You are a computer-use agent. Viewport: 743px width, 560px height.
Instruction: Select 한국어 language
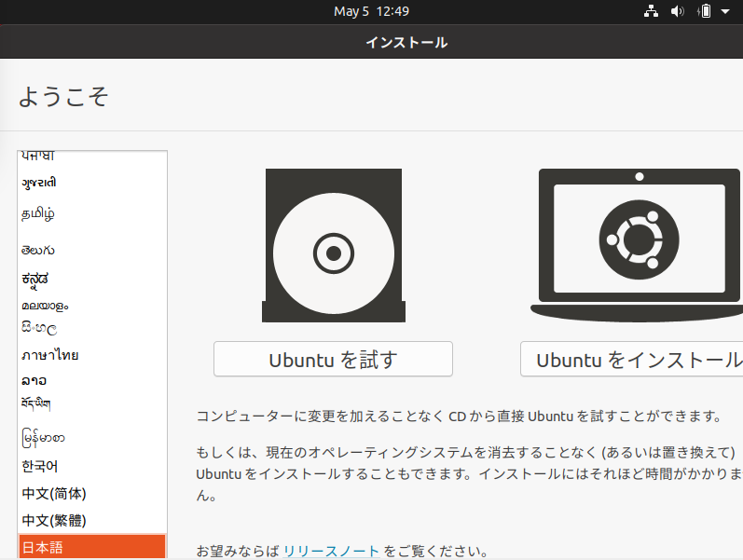point(92,466)
